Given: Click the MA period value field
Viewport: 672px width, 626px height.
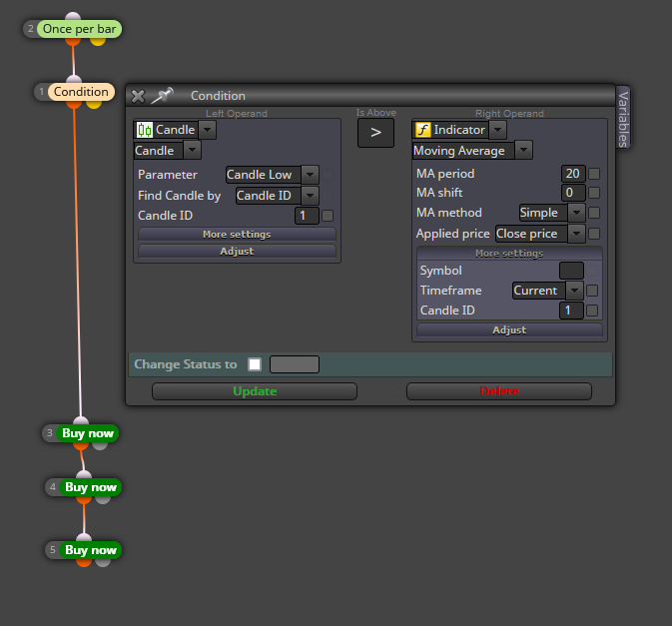Looking at the screenshot, I should pyautogui.click(x=573, y=174).
